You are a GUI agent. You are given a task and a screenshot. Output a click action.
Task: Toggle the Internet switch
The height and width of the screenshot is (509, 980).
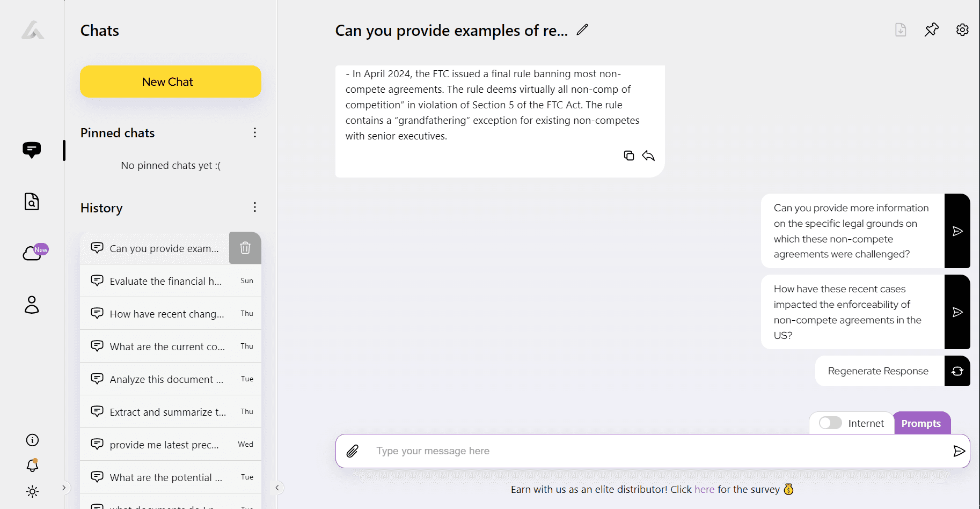[x=830, y=423]
